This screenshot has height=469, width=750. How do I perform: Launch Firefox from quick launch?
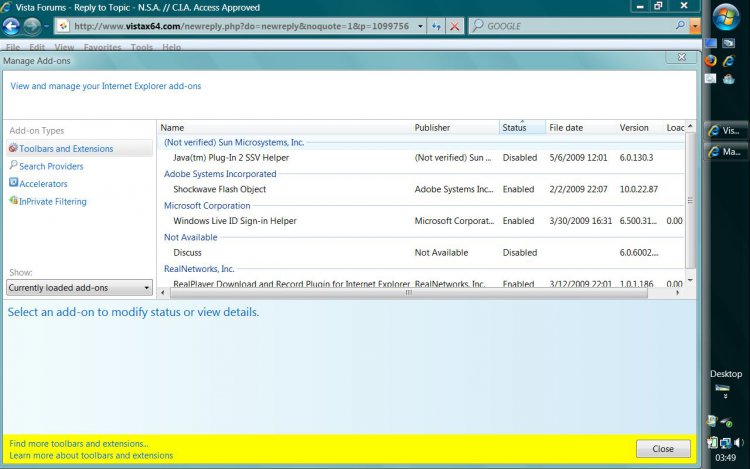(711, 61)
